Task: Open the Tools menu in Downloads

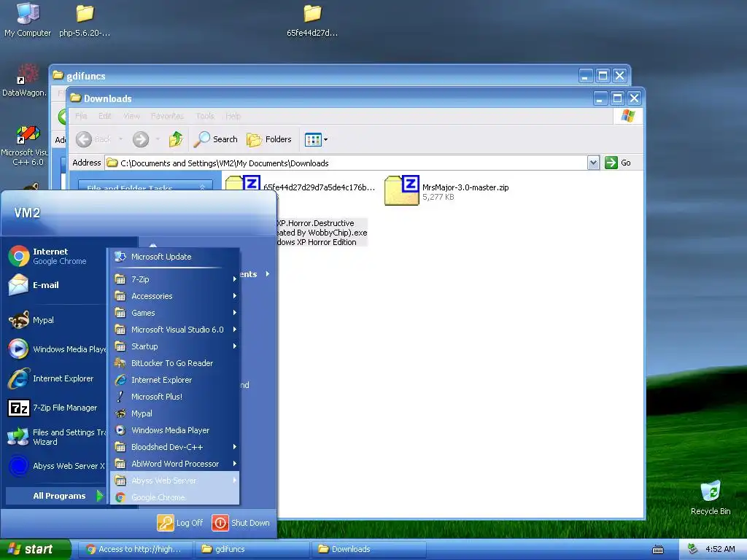Action: pos(205,116)
